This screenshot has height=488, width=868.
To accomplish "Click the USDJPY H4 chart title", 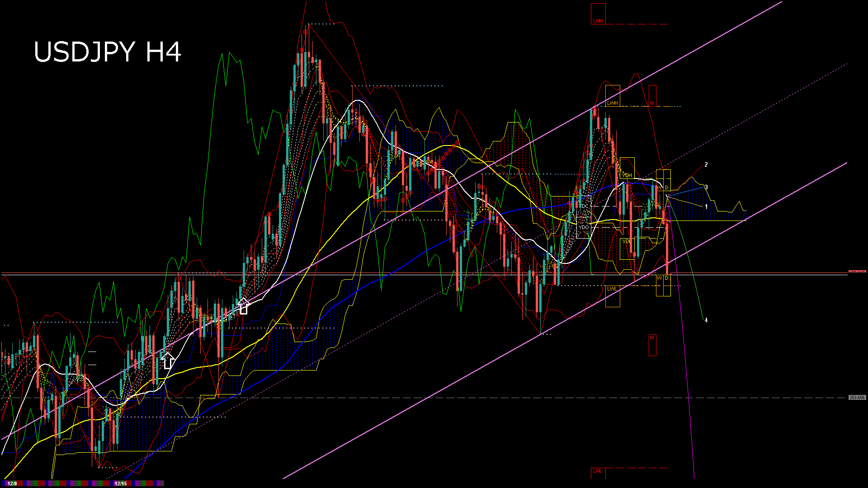I will click(x=108, y=52).
